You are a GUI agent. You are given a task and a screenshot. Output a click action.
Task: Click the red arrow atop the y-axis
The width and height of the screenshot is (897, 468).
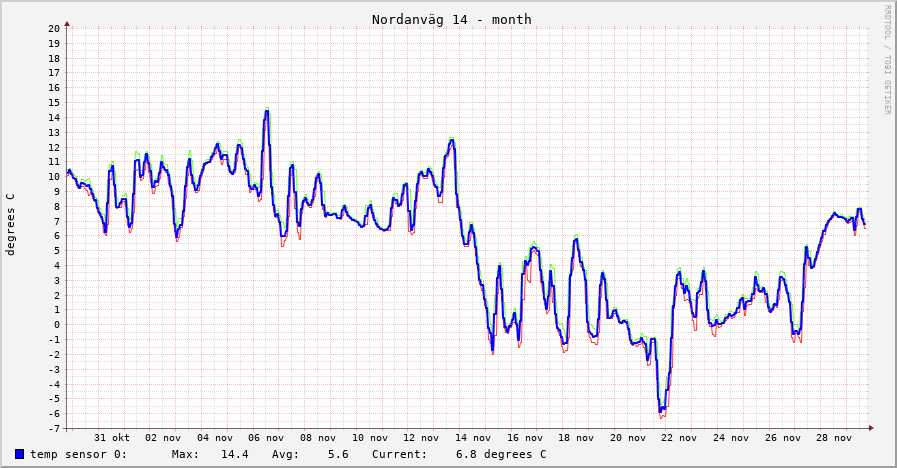pos(68,21)
